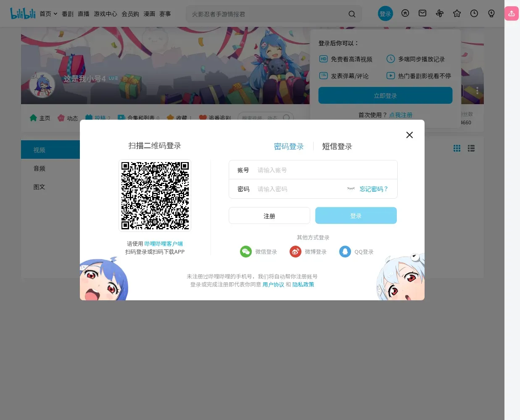Open 游戏中心 in top navigation
The image size is (520, 420).
tap(106, 14)
